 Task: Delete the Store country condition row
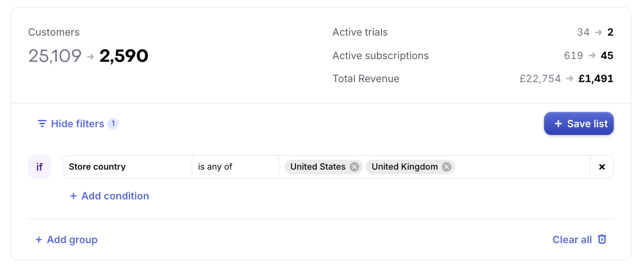click(602, 167)
